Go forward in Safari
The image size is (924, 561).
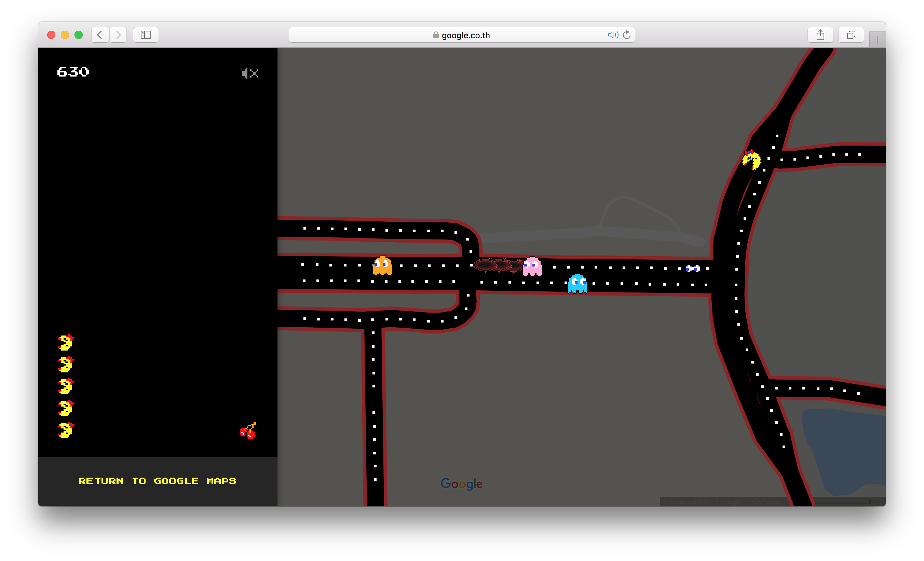coord(118,35)
